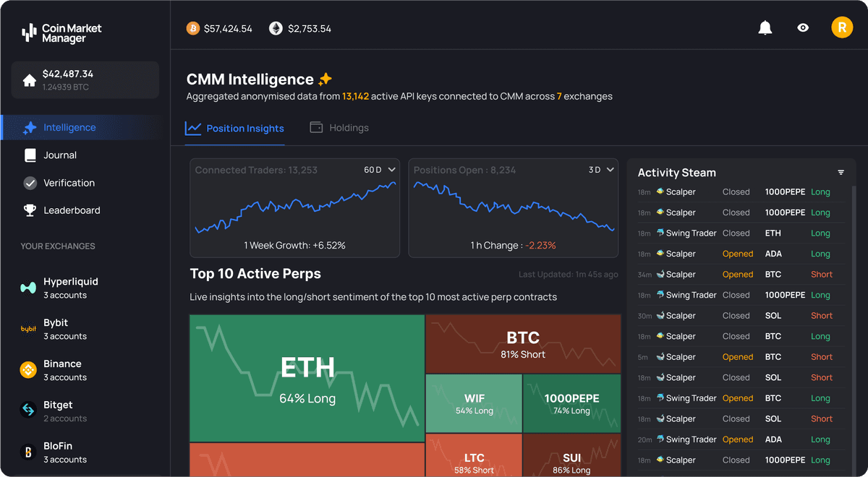
Task: Expand the 60 D timeframe dropdown
Action: pyautogui.click(x=380, y=170)
